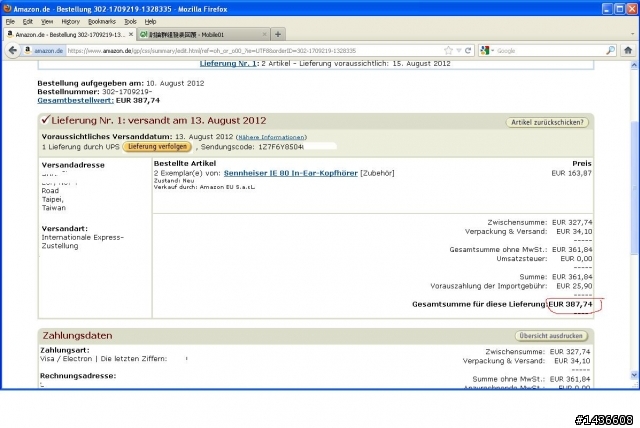Screen dimensions: 640x428
Task: Click the search magnifier icon
Action: coord(610,51)
